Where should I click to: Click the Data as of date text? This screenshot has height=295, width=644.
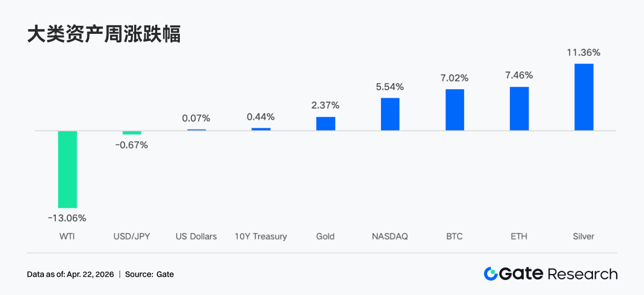(x=70, y=275)
